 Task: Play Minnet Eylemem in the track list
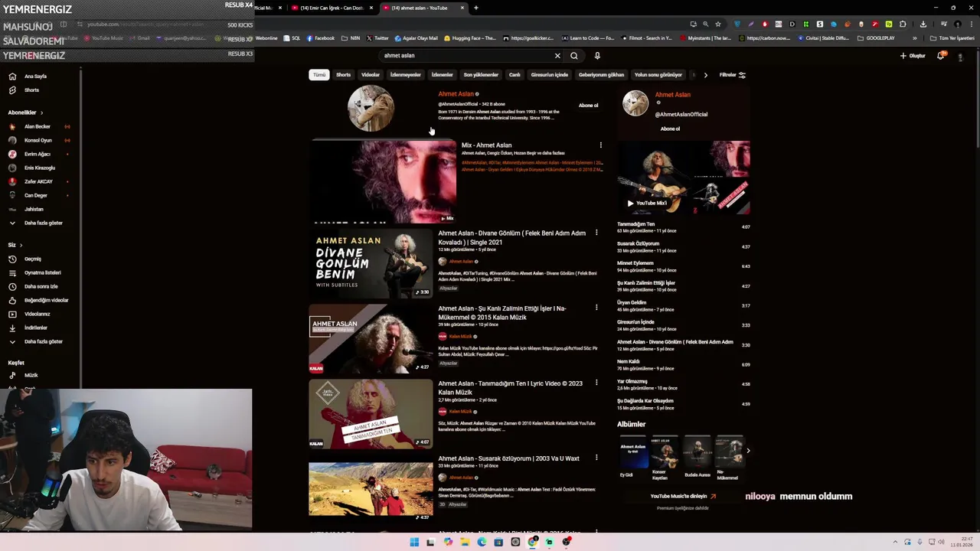click(x=684, y=266)
